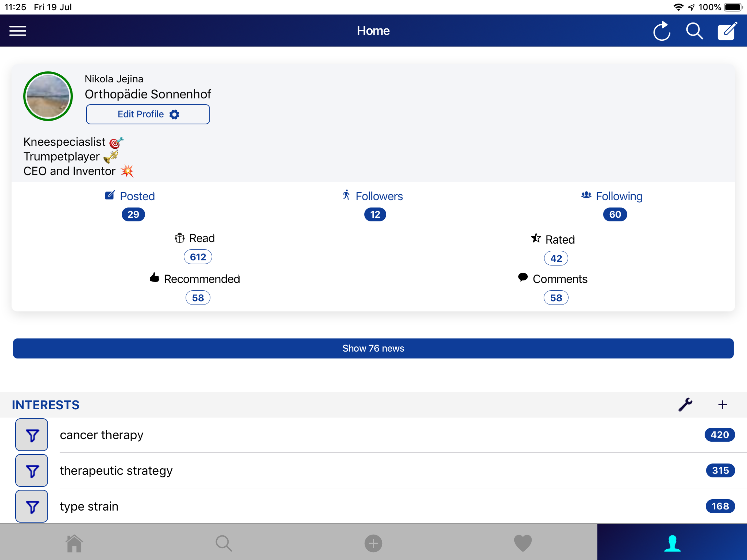747x560 pixels.
Task: Open search from the header magnifier
Action: pyautogui.click(x=694, y=31)
